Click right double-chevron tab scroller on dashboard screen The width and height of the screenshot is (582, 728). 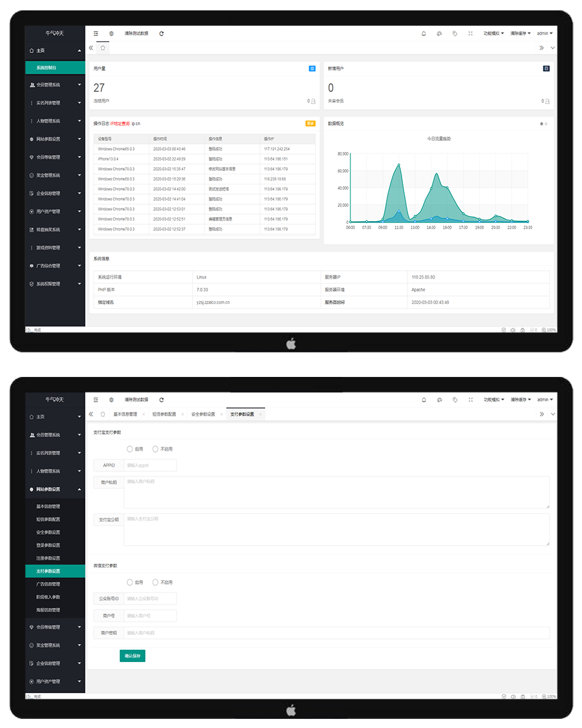click(x=542, y=48)
